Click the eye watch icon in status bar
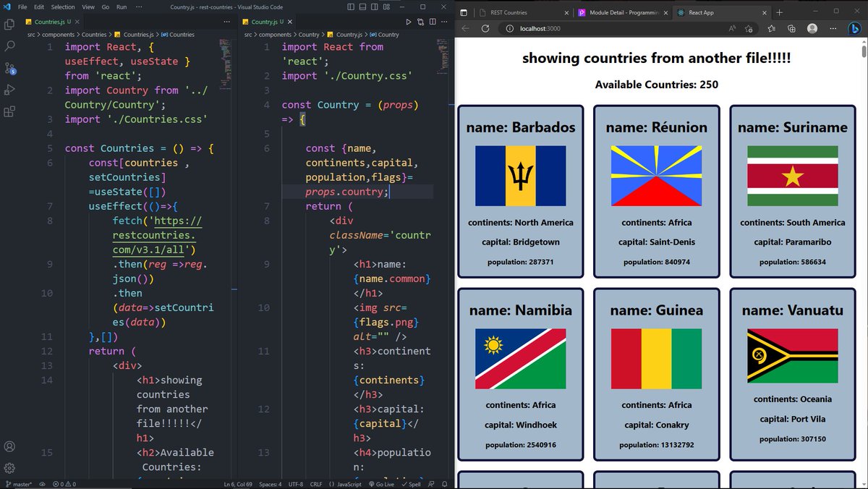The width and height of the screenshot is (868, 489). pos(43,484)
